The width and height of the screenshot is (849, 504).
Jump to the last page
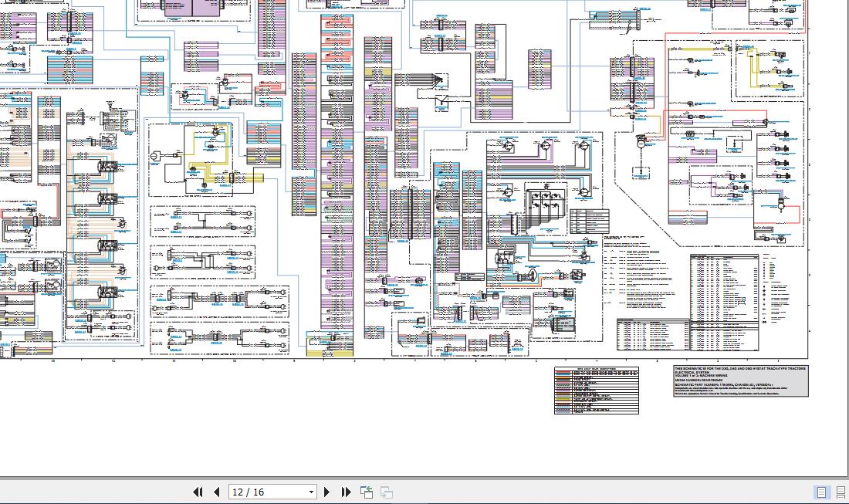tap(345, 492)
